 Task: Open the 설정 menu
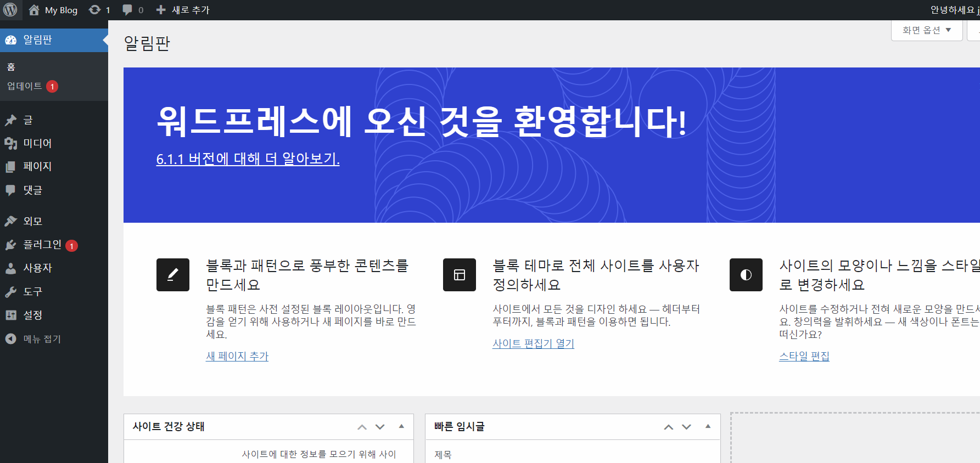pyautogui.click(x=54, y=315)
